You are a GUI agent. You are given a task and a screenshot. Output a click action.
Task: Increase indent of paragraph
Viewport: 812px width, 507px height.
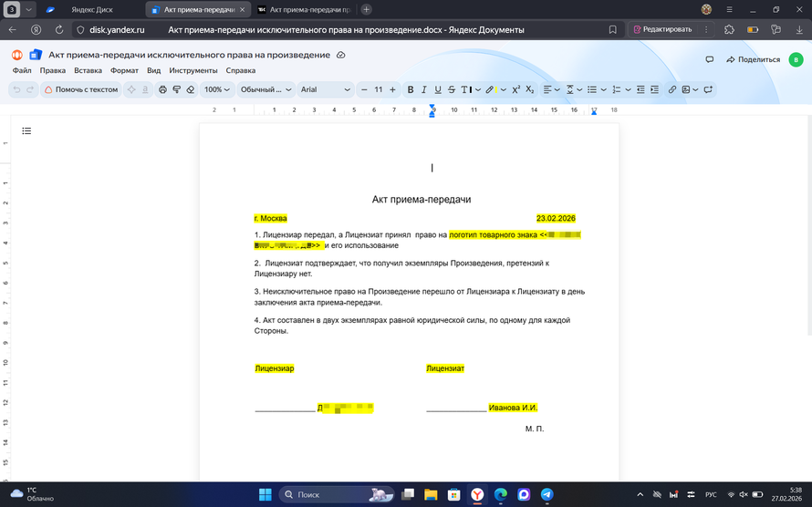654,89
